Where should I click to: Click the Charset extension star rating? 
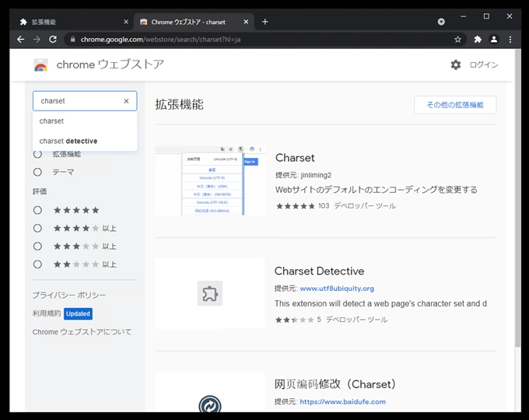pyautogui.click(x=295, y=206)
